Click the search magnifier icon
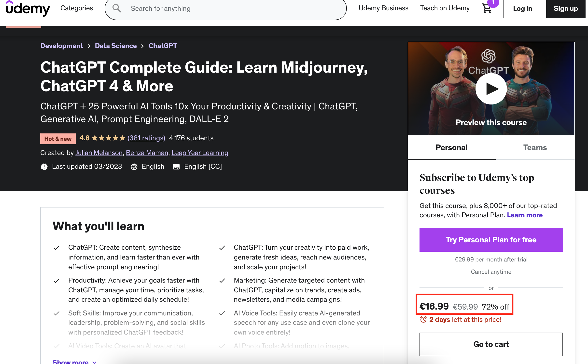588x364 pixels. click(117, 9)
